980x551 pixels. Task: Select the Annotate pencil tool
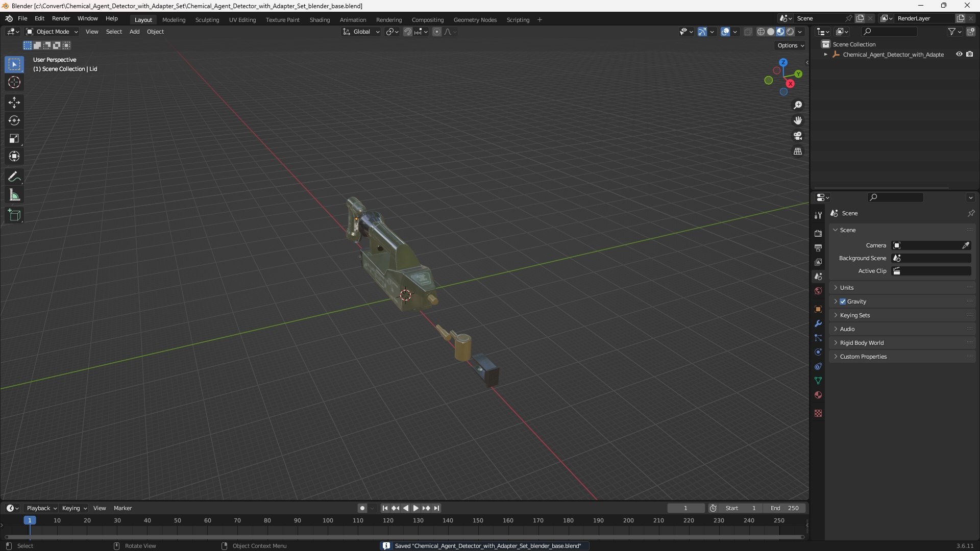point(14,177)
